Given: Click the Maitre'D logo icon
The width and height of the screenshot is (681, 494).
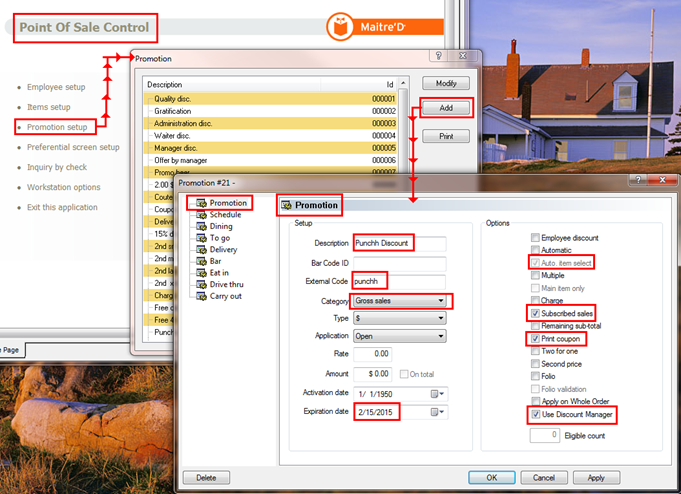Looking at the screenshot, I should [340, 27].
